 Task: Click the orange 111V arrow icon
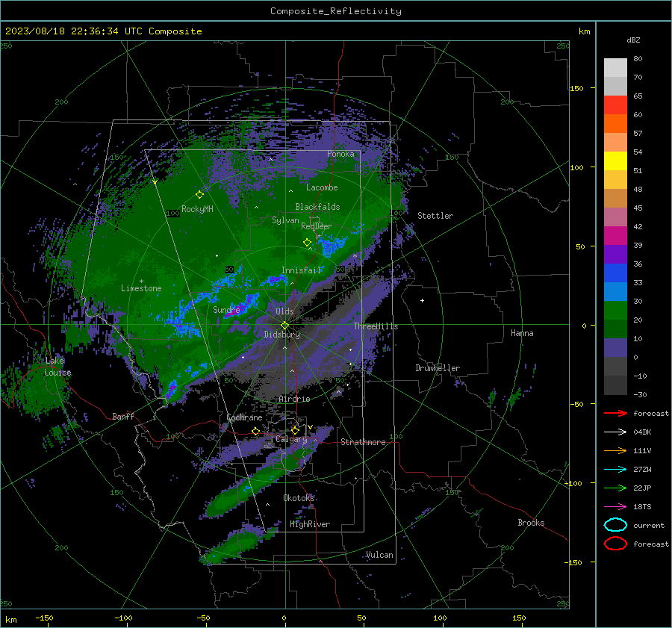615,450
